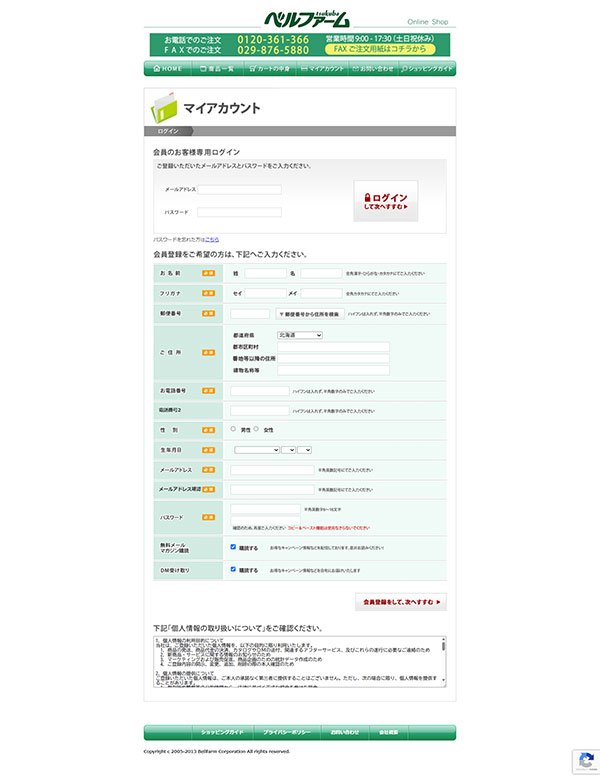
Task: Click the メイ furigana field
Action: click(x=321, y=293)
